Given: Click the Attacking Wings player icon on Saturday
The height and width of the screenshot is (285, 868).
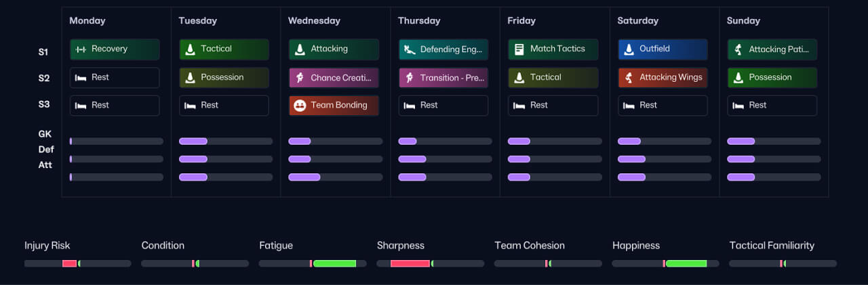Looking at the screenshot, I should [629, 78].
